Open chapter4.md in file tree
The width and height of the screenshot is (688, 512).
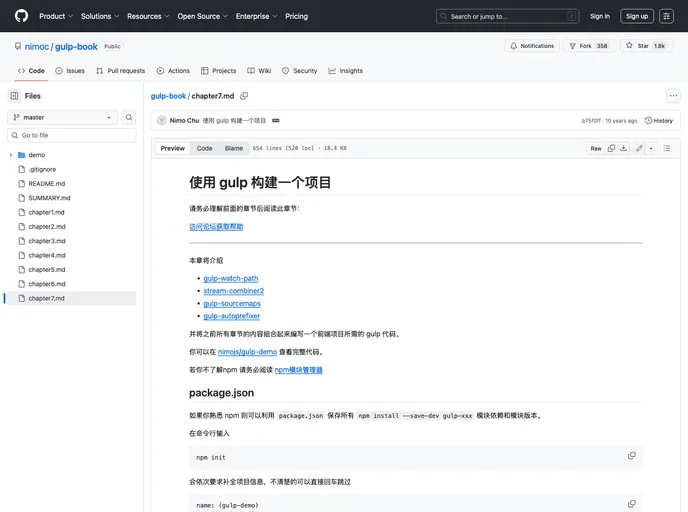pos(47,255)
